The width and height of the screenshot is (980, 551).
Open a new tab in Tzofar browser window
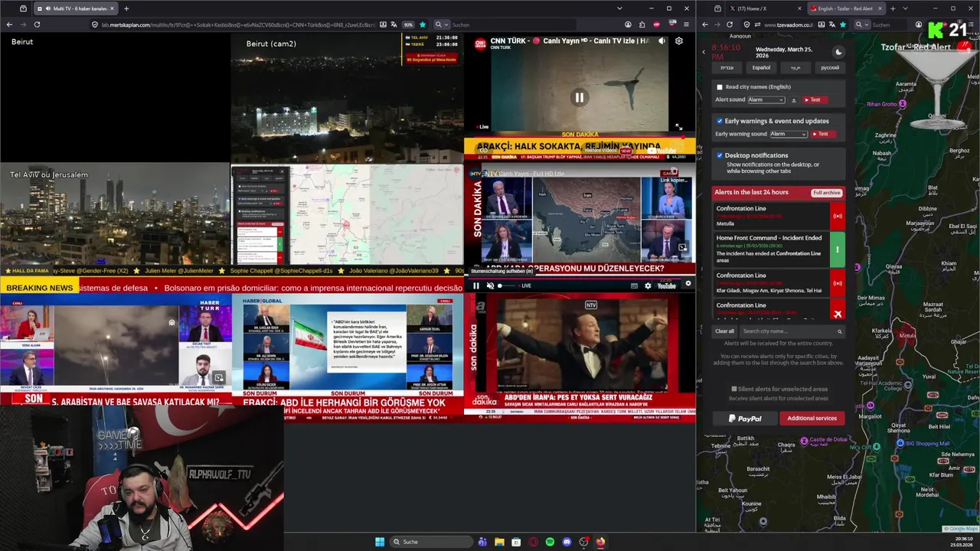(x=893, y=8)
